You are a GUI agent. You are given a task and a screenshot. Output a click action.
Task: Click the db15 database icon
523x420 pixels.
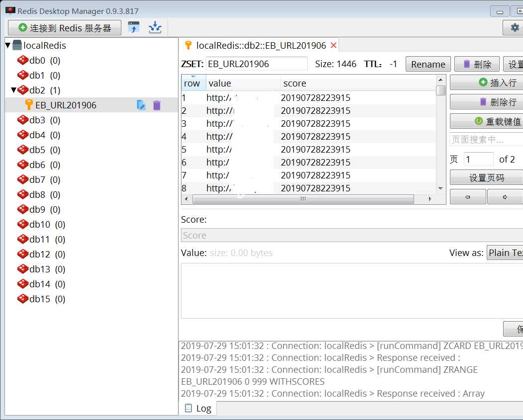[x=23, y=299]
